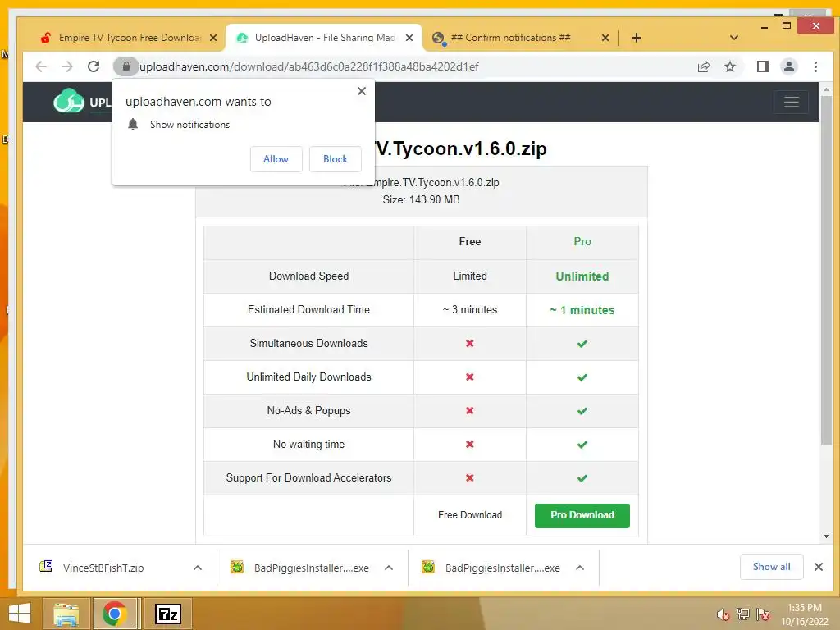The height and width of the screenshot is (630, 840).
Task: Click red X in Unlimited Daily Downloads row
Action: pos(470,377)
